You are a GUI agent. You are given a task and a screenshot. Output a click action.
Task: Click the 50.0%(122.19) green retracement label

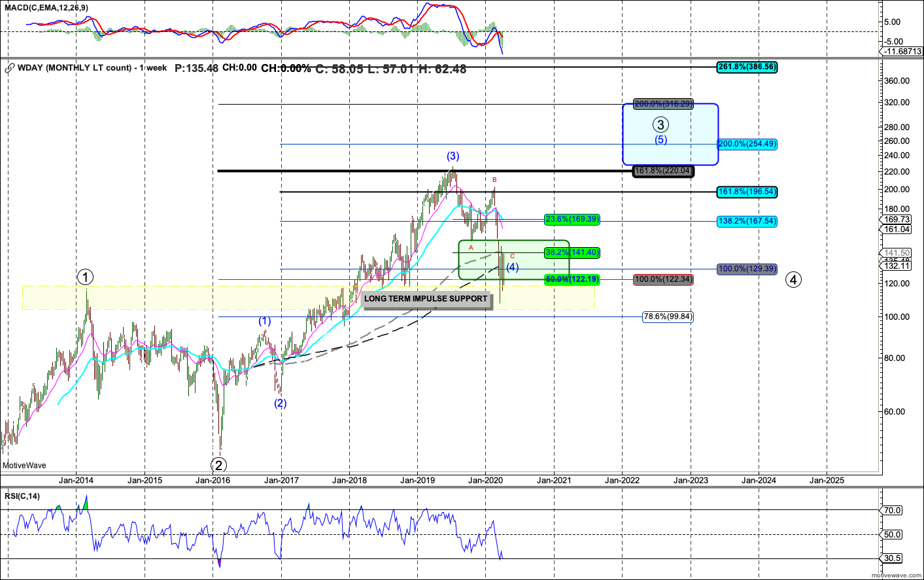click(x=572, y=279)
